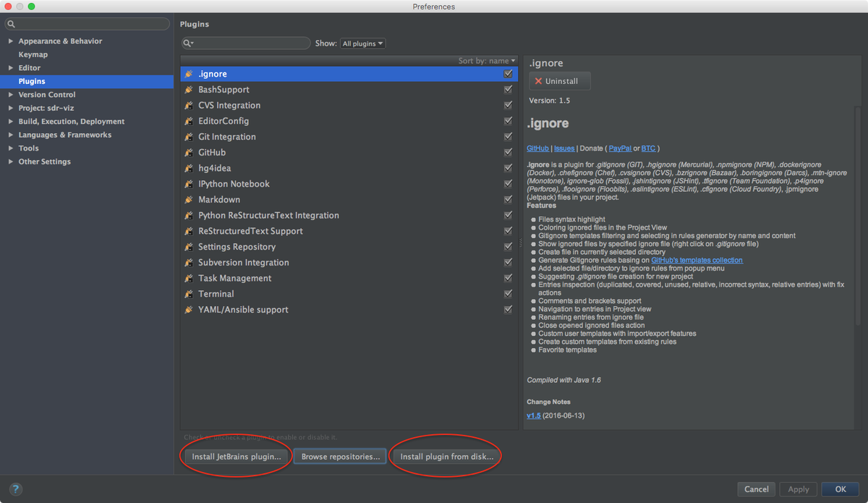
Task: Focus the plugins search field
Action: tap(246, 43)
